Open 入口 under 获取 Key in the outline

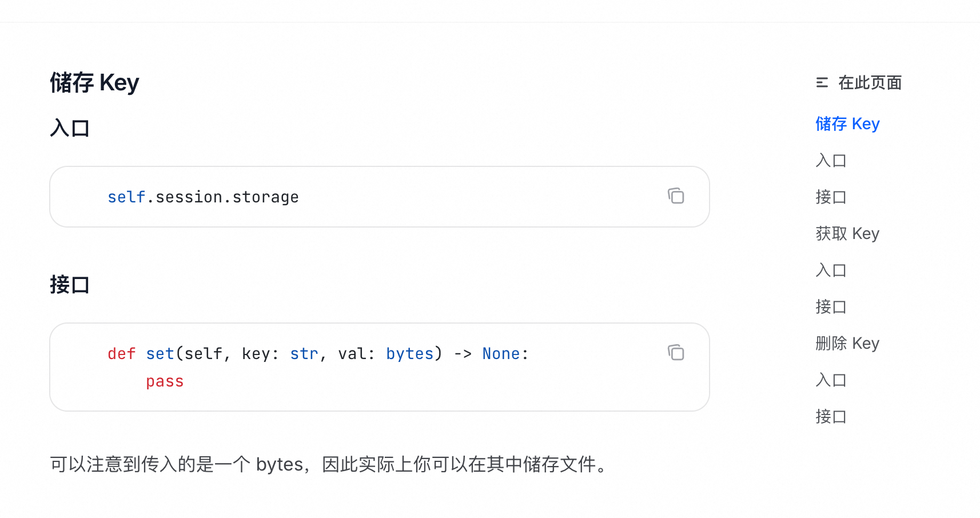point(831,270)
